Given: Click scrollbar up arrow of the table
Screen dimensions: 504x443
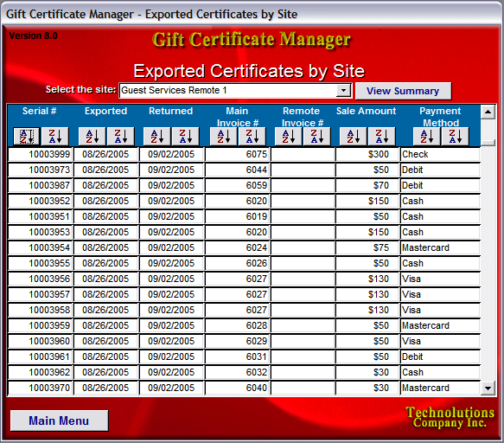Looking at the screenshot, I should 488,112.
